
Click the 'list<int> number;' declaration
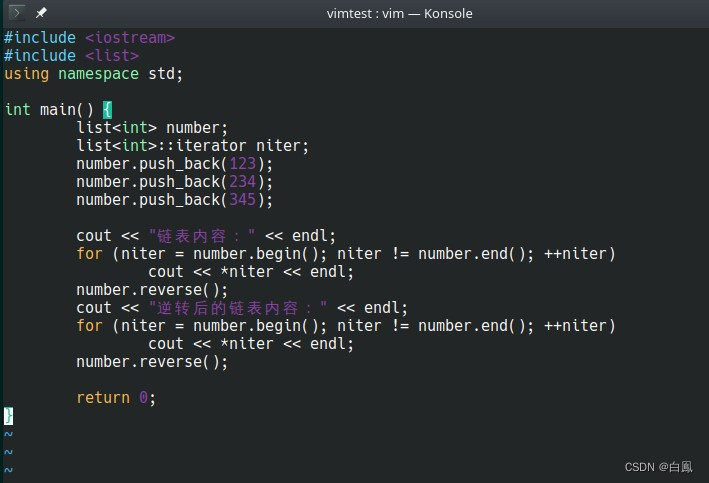[152, 128]
